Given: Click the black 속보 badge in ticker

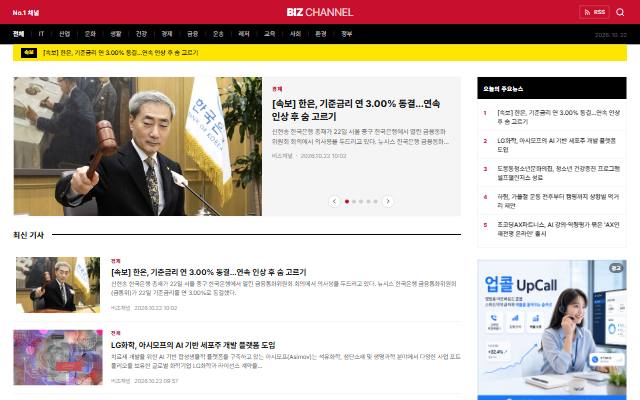Looking at the screenshot, I should point(29,52).
